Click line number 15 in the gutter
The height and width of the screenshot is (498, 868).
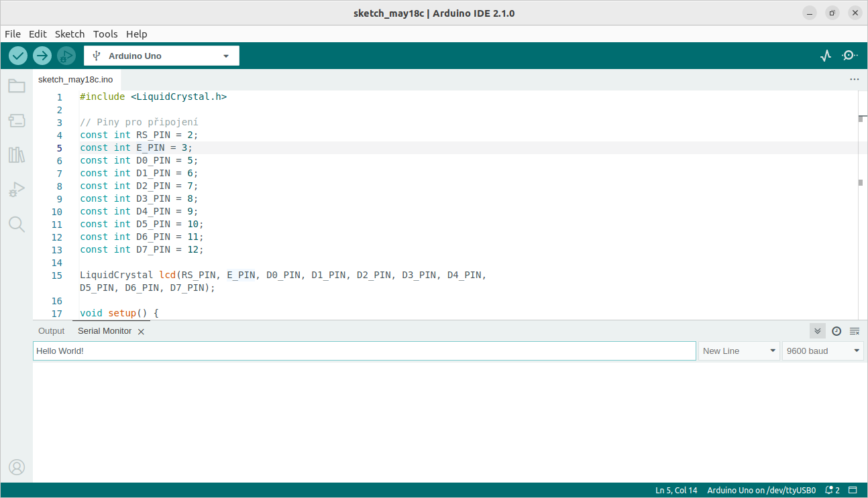tap(56, 275)
